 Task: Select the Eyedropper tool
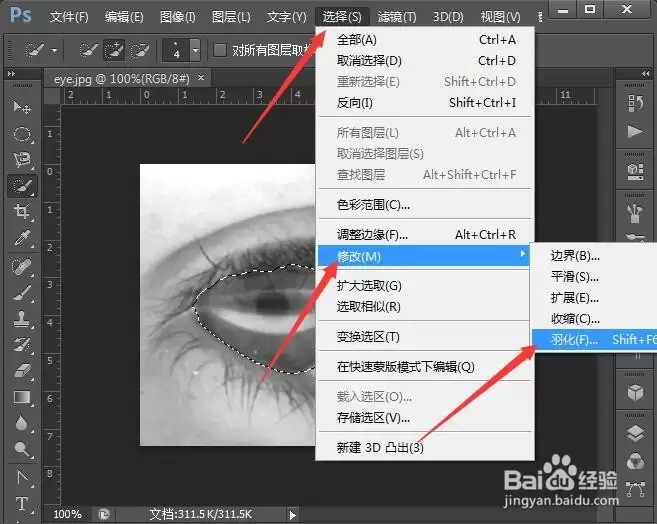coord(22,237)
